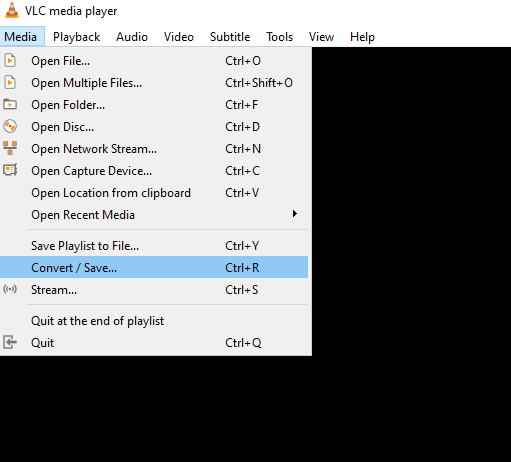Click the Stream broadcast icon
The image size is (511, 462).
click(10, 289)
